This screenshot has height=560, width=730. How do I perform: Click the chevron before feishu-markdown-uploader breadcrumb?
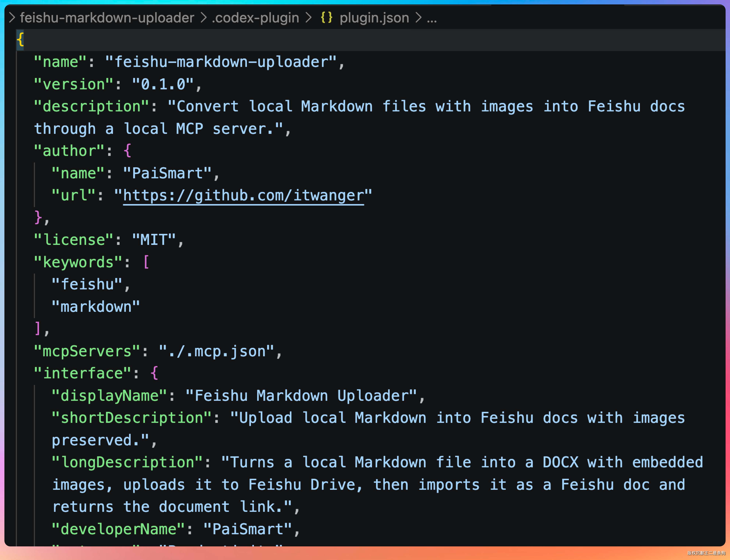12,18
